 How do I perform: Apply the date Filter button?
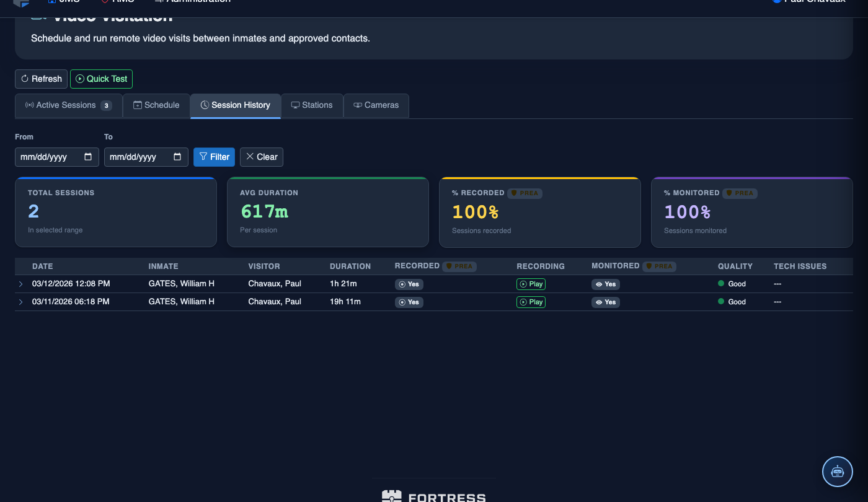point(214,157)
